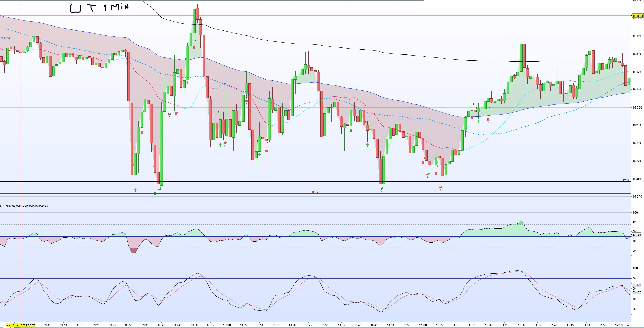The image size is (644, 328).
Task: Click the yellow 'mer. 8 déc. 2021 08:57' date label
Action: (x=21, y=325)
